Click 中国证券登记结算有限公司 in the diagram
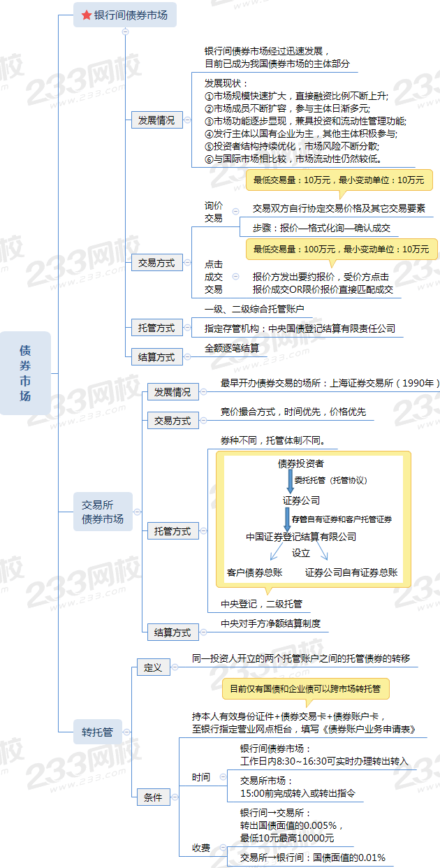Screen dimensions: 440x868 301,537
